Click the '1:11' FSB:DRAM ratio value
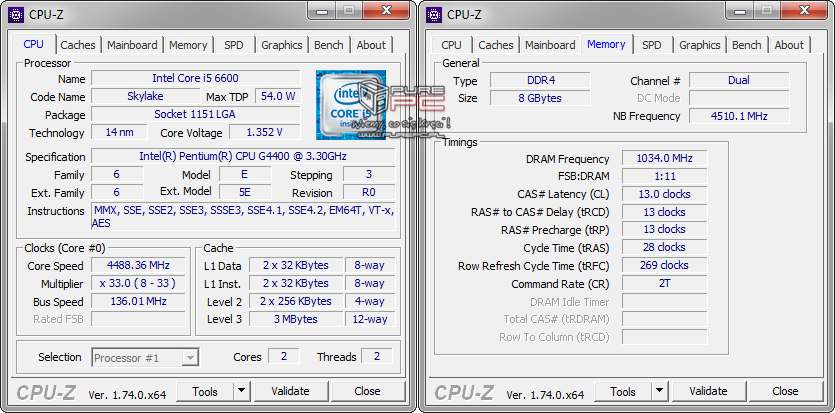This screenshot has width=835, height=413. pos(665,176)
